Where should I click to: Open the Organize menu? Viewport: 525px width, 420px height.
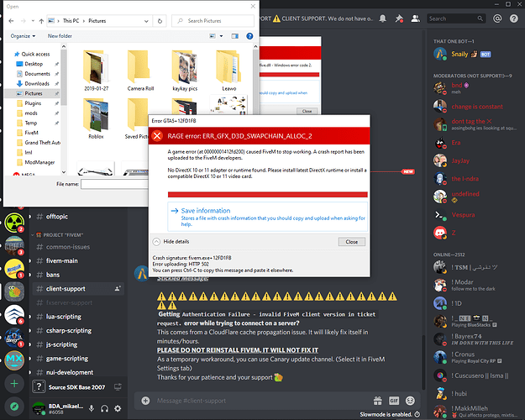23,36
